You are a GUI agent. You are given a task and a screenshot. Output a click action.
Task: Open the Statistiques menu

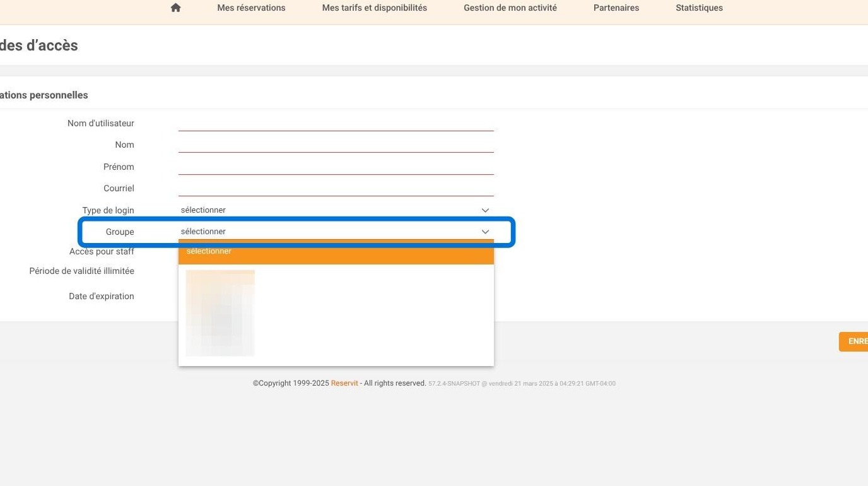(x=699, y=8)
